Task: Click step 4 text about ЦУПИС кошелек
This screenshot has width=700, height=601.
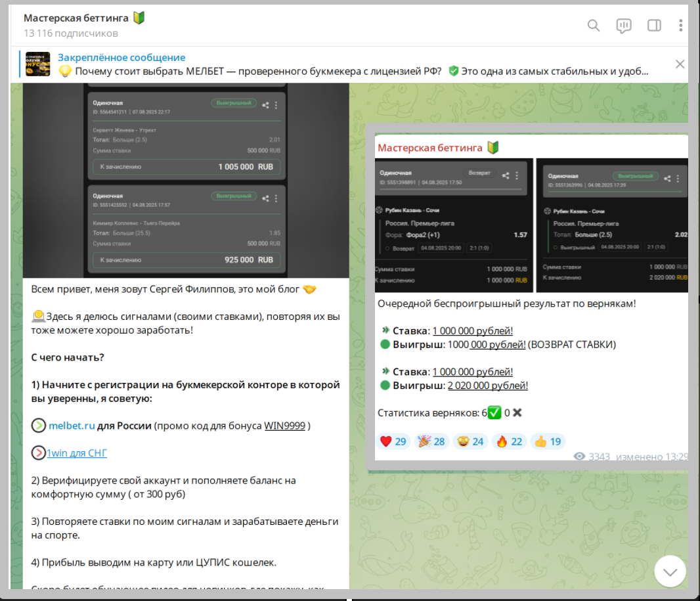Action: pyautogui.click(x=154, y=562)
